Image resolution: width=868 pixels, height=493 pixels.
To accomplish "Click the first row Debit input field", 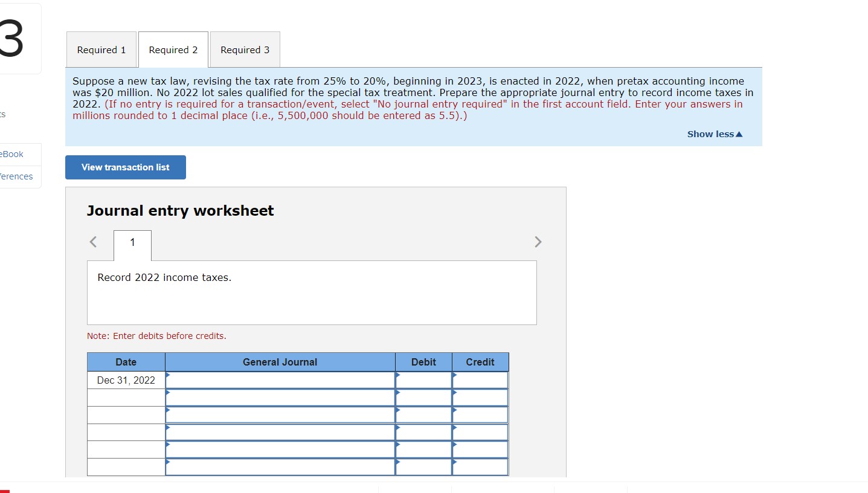I will (423, 380).
